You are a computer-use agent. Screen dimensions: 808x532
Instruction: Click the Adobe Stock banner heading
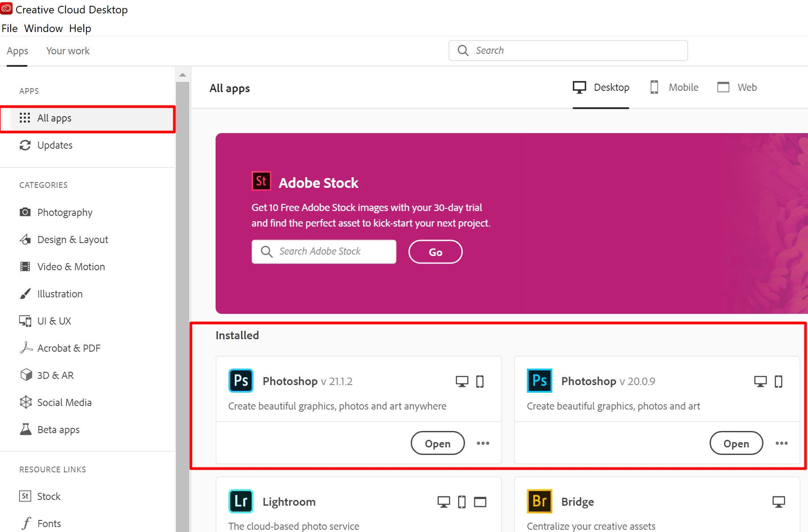[x=318, y=183]
